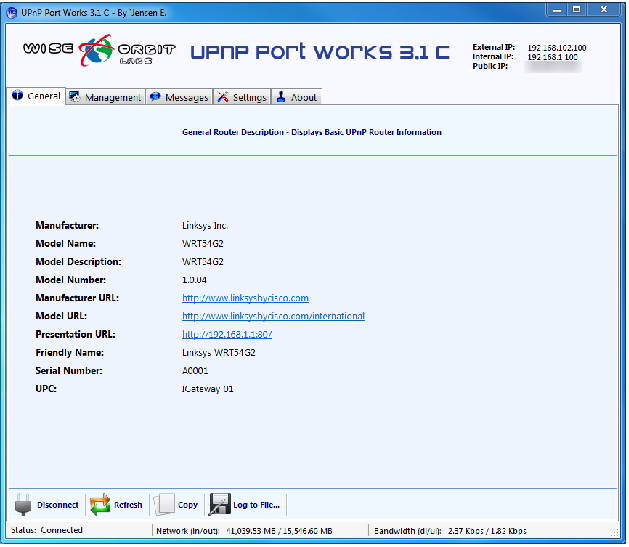This screenshot has height=547, width=629.
Task: Click the Manufacturer: label
Action: point(67,225)
